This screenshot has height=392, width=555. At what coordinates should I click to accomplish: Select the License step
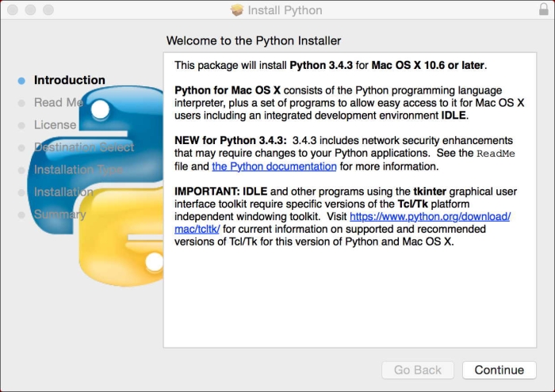tap(55, 125)
